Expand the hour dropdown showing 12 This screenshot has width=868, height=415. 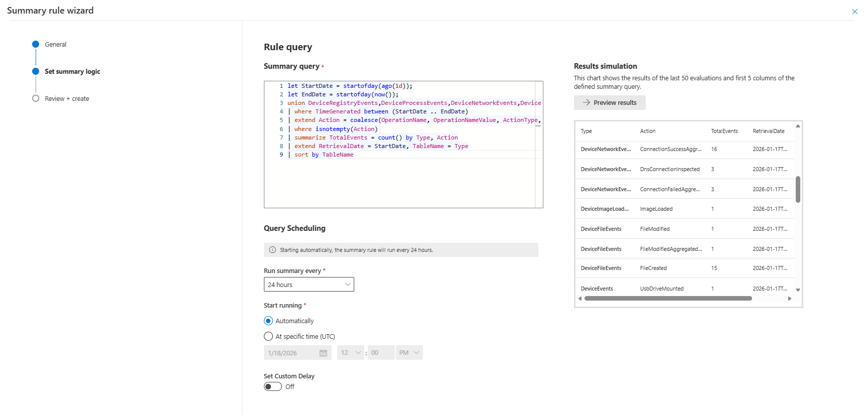pos(350,353)
